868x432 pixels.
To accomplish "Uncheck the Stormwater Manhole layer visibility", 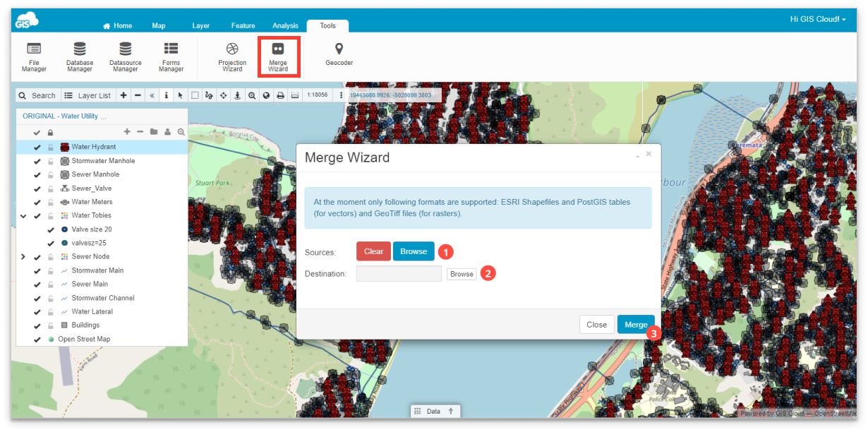I will [37, 160].
